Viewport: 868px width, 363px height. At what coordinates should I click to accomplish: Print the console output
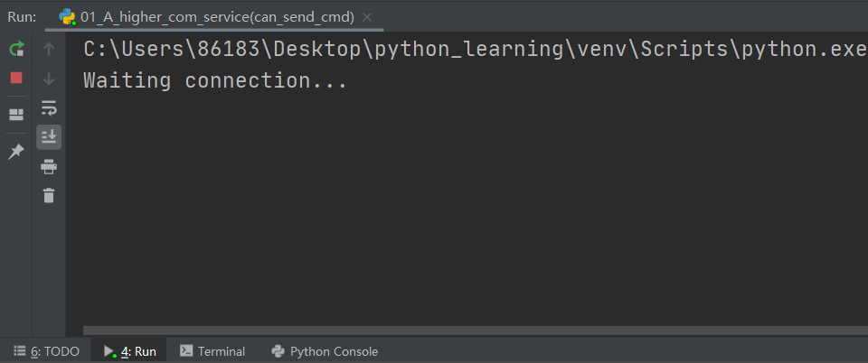[49, 166]
